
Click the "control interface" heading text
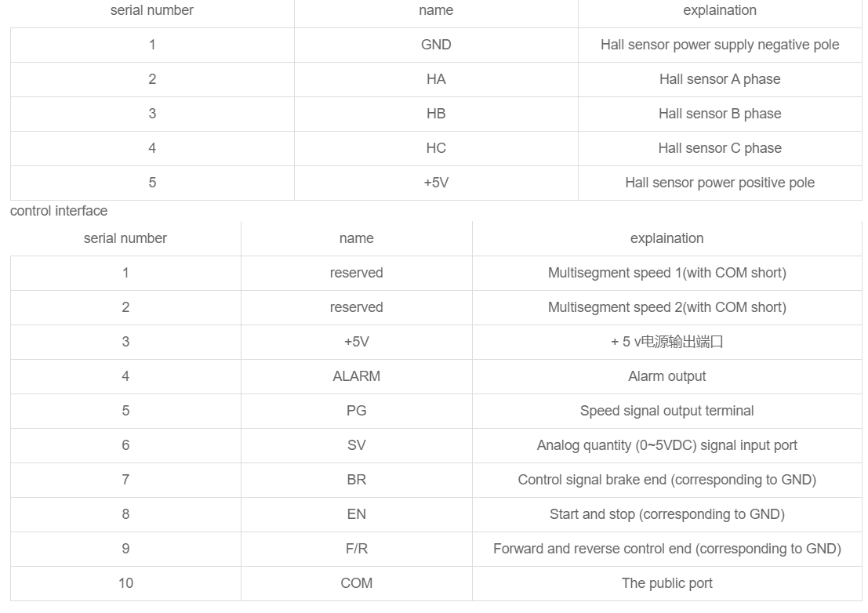59,211
